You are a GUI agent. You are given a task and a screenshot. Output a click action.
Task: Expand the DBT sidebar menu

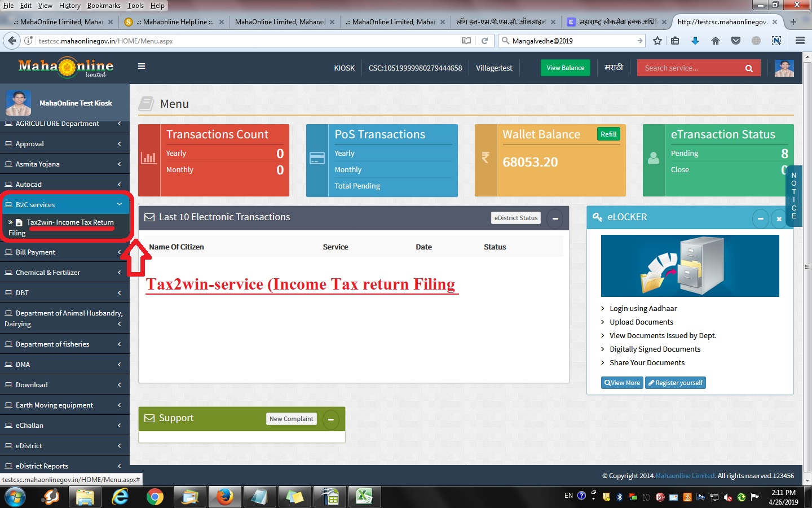pos(65,293)
